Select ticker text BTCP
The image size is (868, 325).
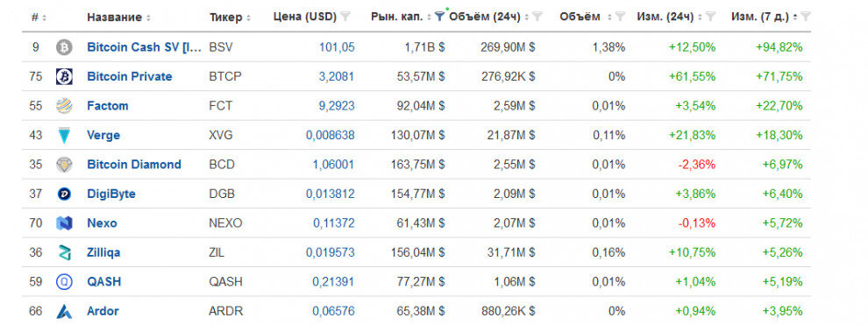coord(225,77)
